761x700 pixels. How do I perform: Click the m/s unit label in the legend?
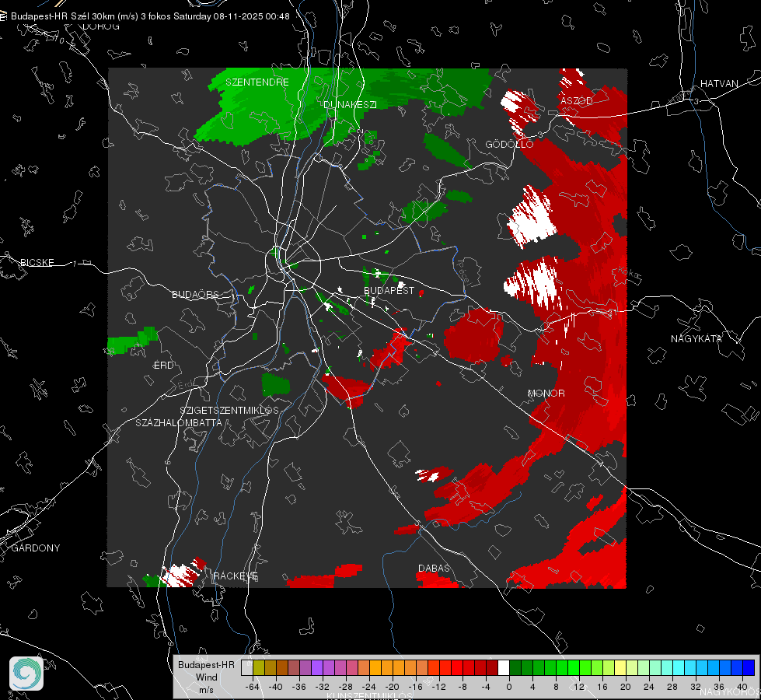point(206,690)
